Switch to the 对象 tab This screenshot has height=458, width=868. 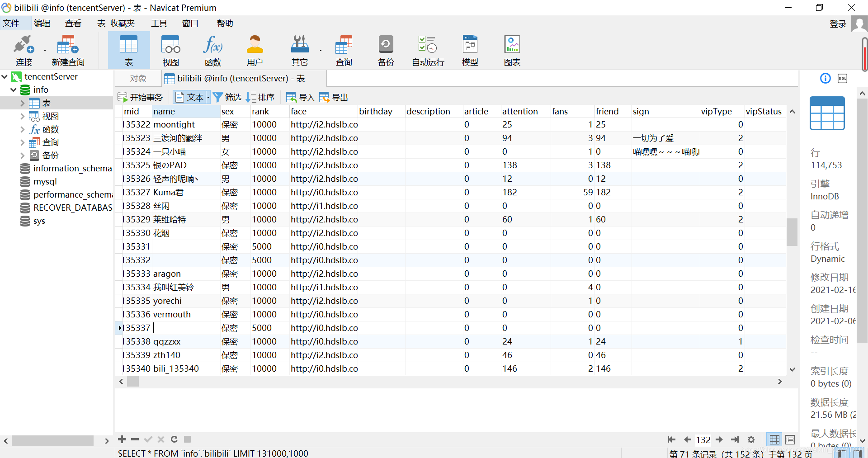138,79
